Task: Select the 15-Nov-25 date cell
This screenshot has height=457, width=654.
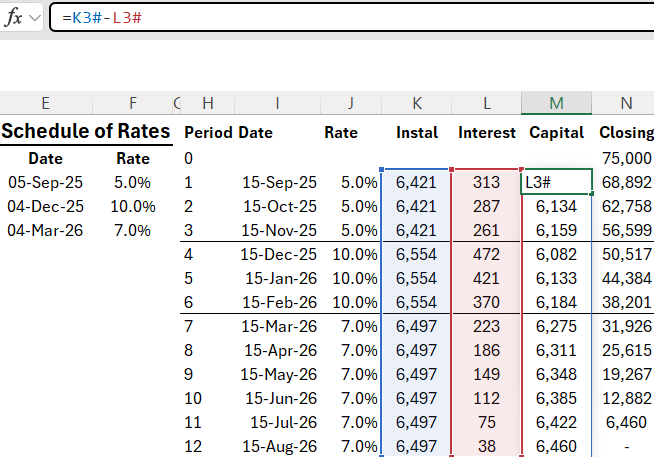Action: coord(279,231)
